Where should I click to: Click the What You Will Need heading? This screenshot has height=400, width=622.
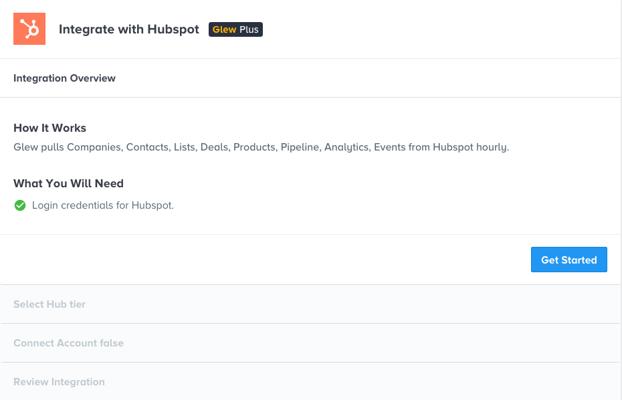coord(68,183)
